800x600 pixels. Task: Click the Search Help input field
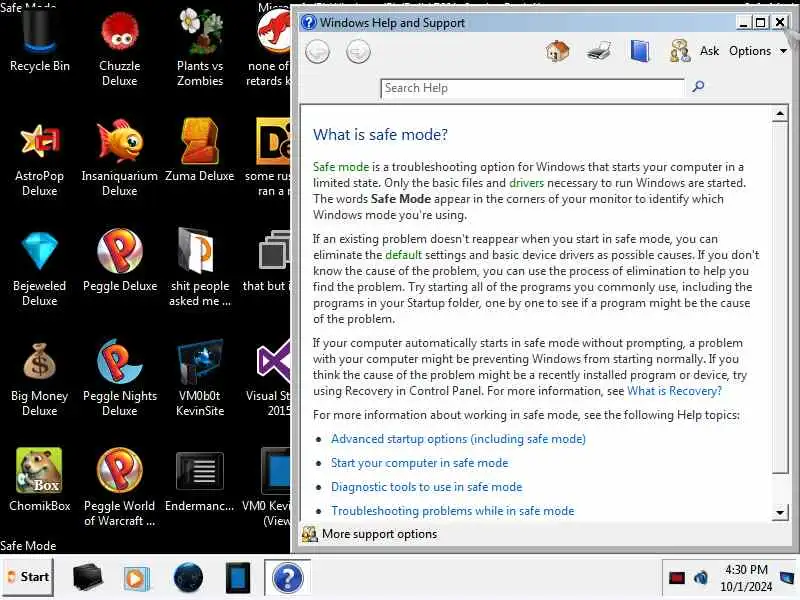tap(532, 88)
